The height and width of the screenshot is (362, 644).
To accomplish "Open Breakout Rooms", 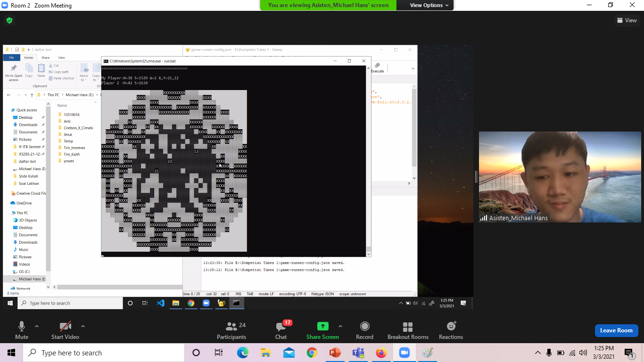I will (408, 330).
